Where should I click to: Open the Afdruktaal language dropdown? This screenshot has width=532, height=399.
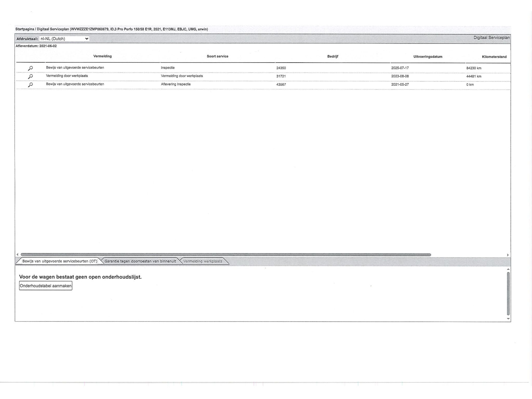click(x=64, y=39)
